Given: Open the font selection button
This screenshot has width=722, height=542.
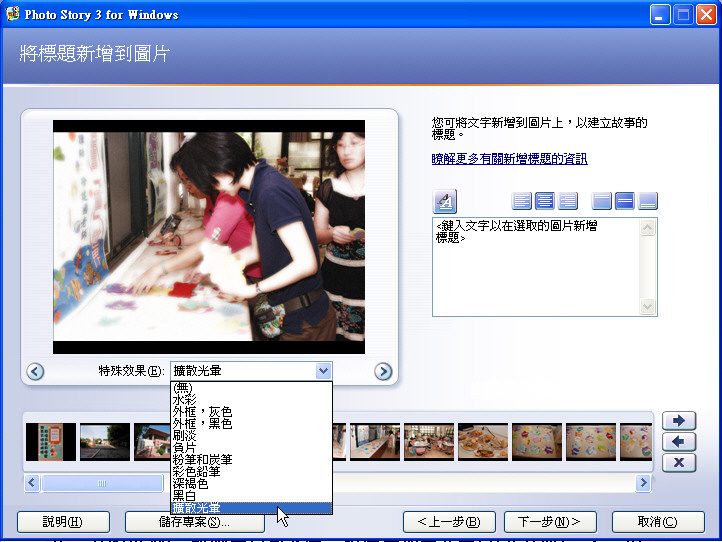Looking at the screenshot, I should [445, 201].
